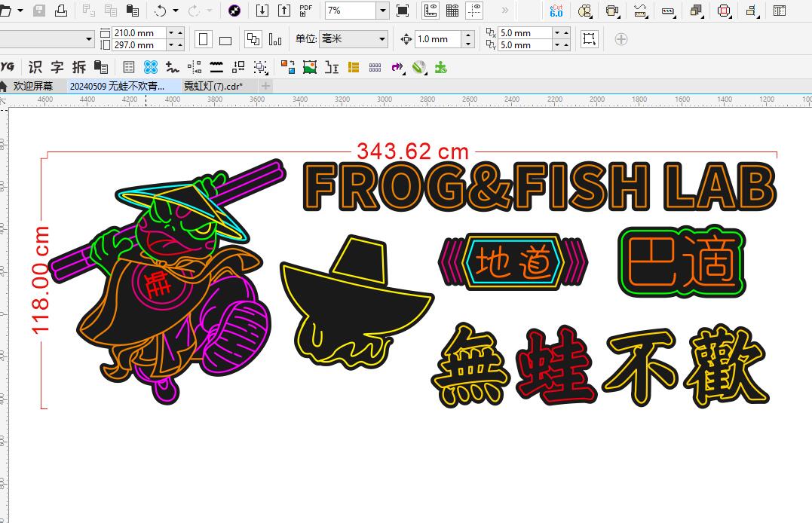
Task: Click the 7% zoom level field
Action: tap(351, 11)
